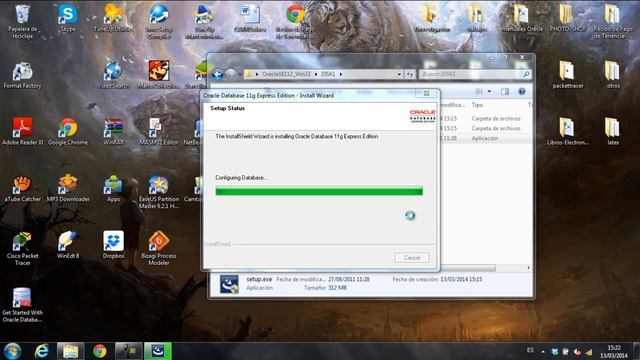Open Cisco Packet Tracer shortcut
The height and width of the screenshot is (360, 640).
pos(22,249)
